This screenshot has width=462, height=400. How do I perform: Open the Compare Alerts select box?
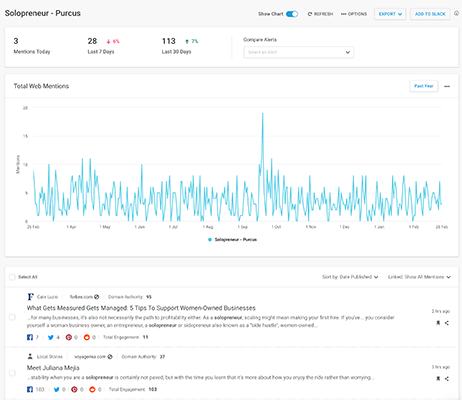click(299, 52)
